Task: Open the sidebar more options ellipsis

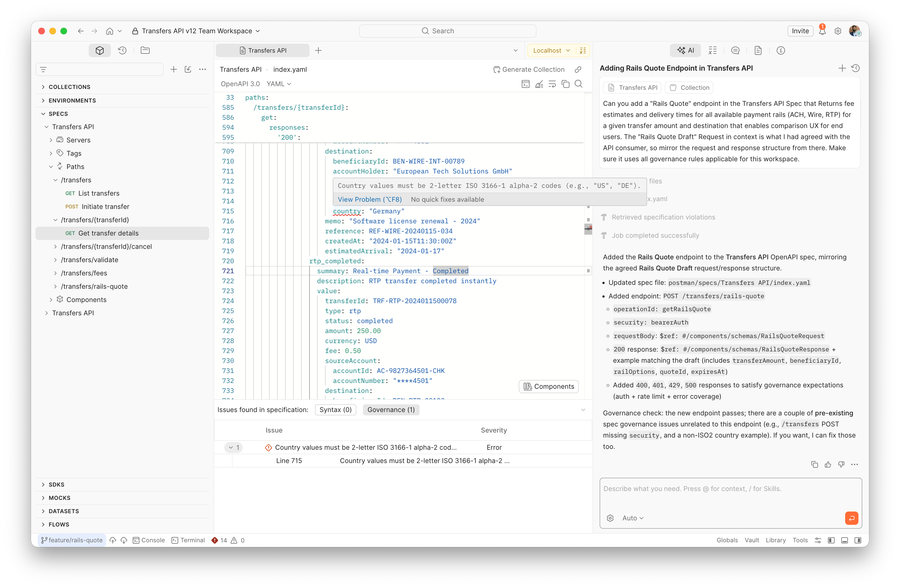Action: click(203, 70)
